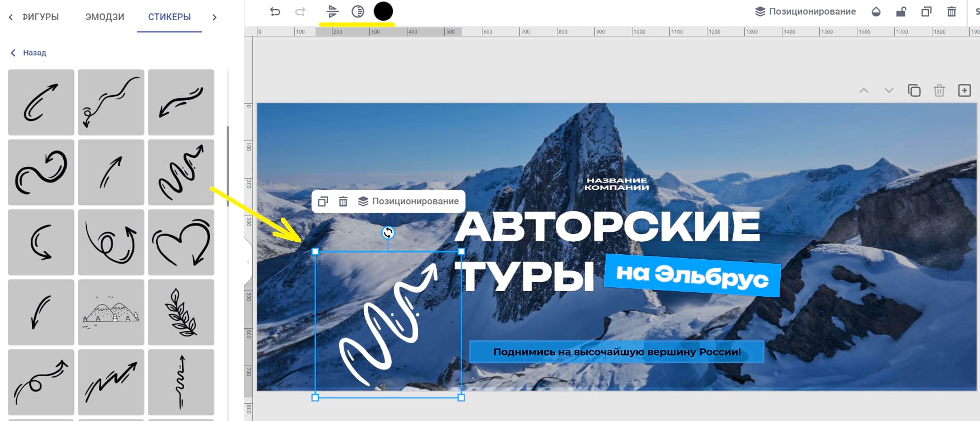The height and width of the screenshot is (421, 980).
Task: Delete element via top toolbar trash icon
Action: [x=951, y=11]
